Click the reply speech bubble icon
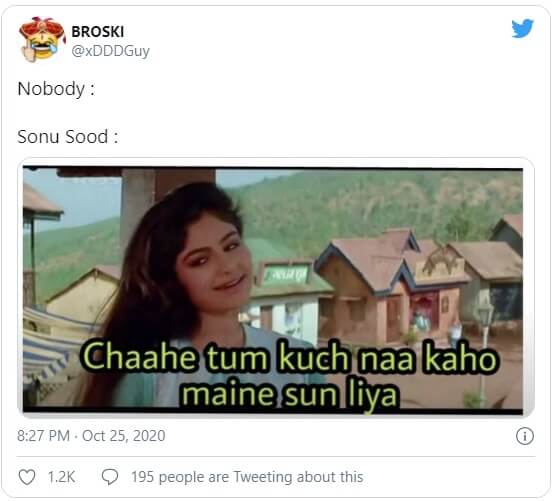The width and height of the screenshot is (557, 501). pos(110,477)
